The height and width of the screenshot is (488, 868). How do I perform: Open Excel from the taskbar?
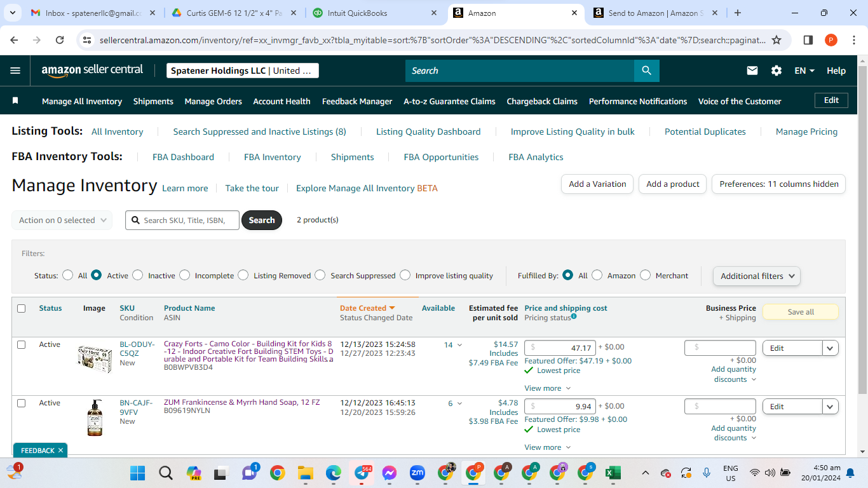pos(613,473)
